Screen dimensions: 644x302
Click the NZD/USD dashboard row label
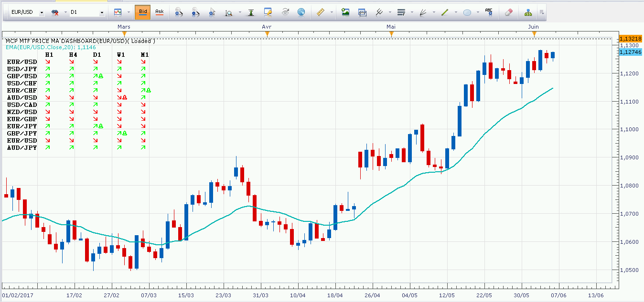tap(22, 112)
